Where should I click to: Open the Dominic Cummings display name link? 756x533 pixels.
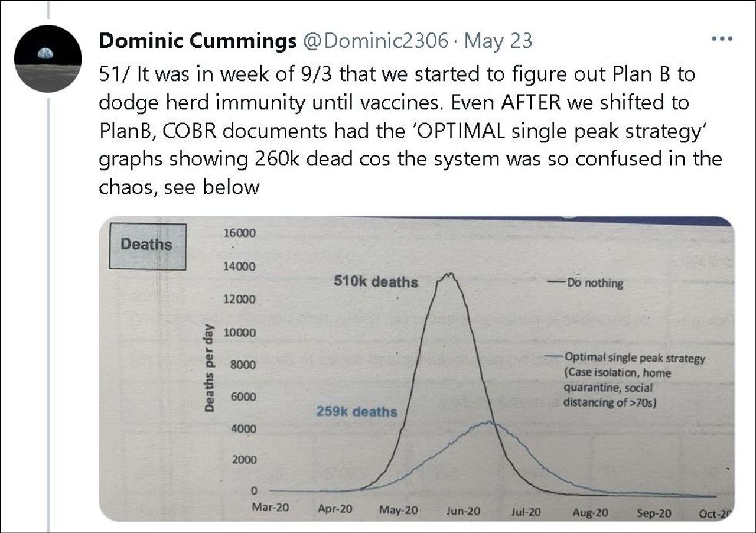coord(198,41)
